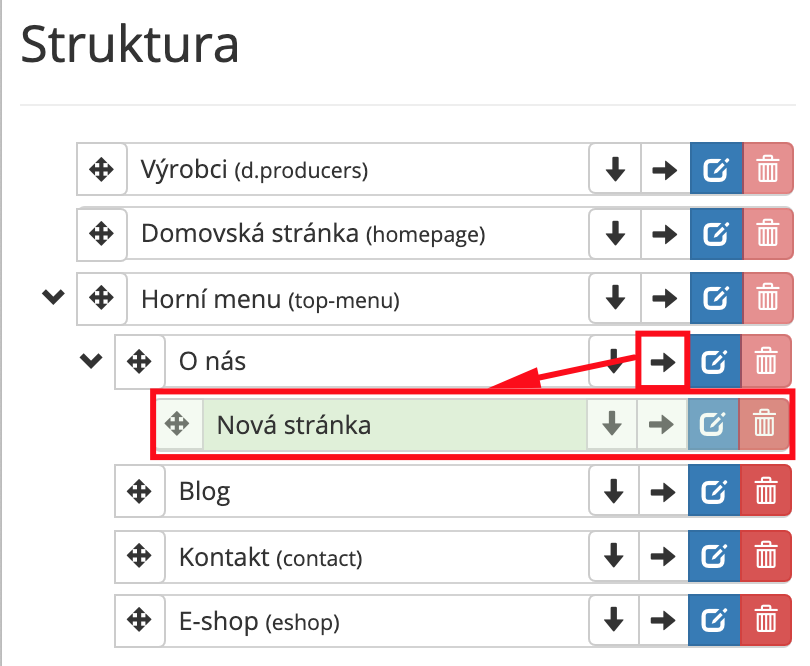
Task: Collapse the O nás subtree
Action: [x=91, y=361]
